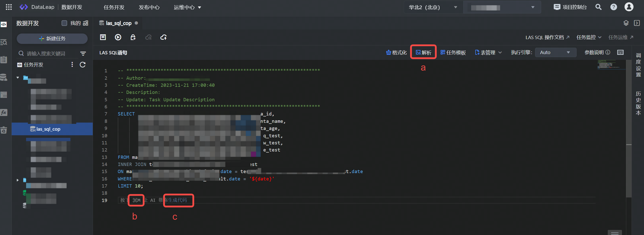Open the 调度设置 side tab
Image resolution: width=644 pixels, height=235 pixels.
tap(638, 65)
